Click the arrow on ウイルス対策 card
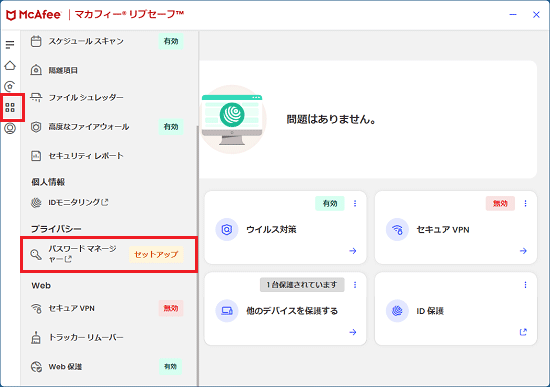 [353, 251]
